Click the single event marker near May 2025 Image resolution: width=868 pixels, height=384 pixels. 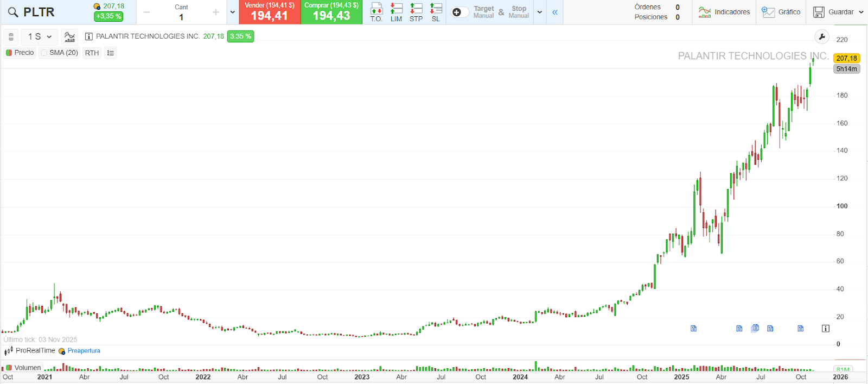pyautogui.click(x=739, y=328)
